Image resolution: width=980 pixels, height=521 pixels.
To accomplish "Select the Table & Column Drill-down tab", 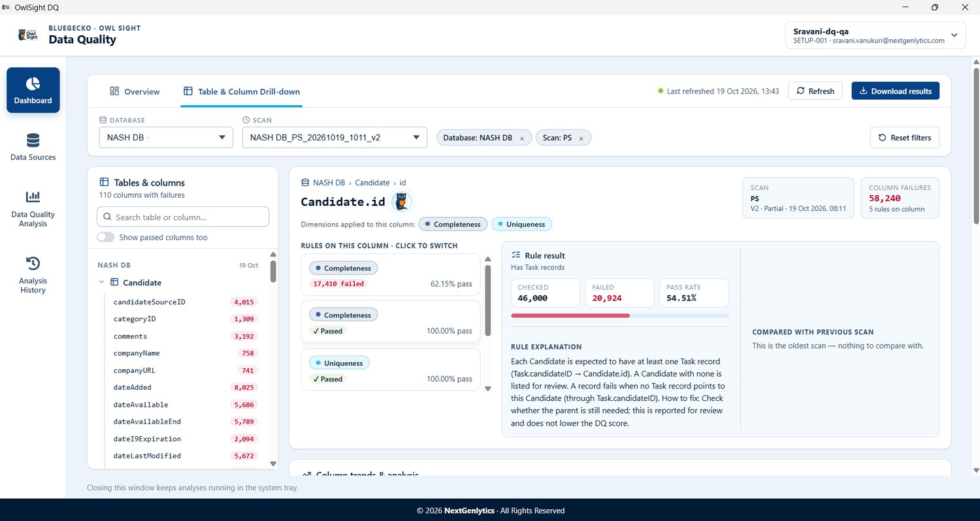I will coord(242,91).
